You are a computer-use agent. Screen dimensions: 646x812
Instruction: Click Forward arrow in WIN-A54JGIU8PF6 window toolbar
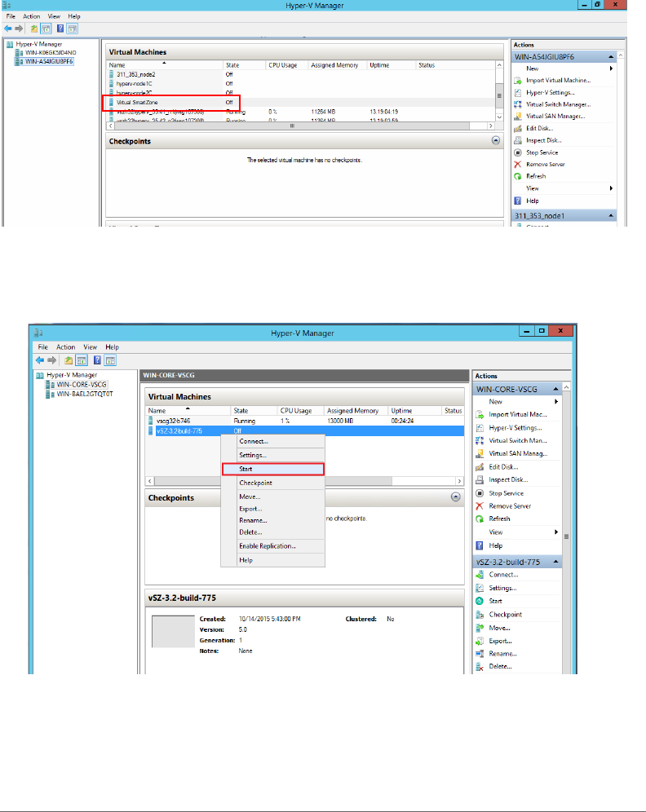pos(19,29)
